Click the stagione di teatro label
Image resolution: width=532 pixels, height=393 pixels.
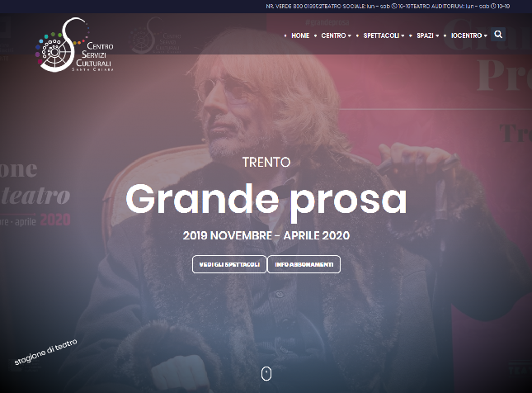pos(45,352)
